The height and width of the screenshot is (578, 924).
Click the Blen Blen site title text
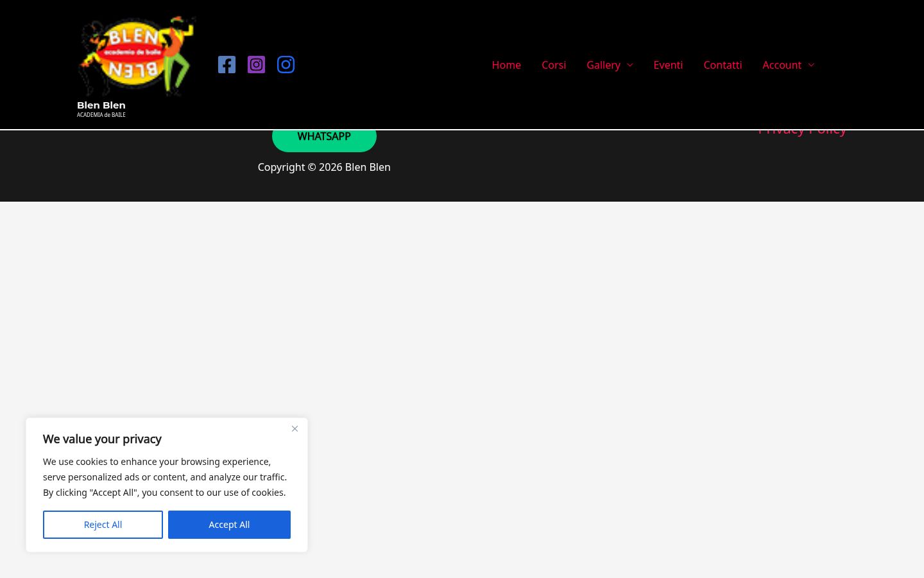[101, 105]
